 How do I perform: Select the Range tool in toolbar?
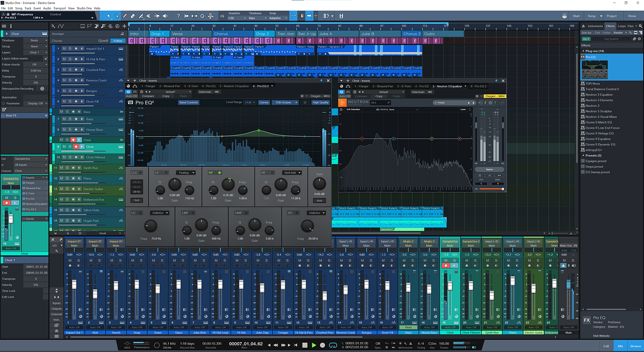pos(116,16)
